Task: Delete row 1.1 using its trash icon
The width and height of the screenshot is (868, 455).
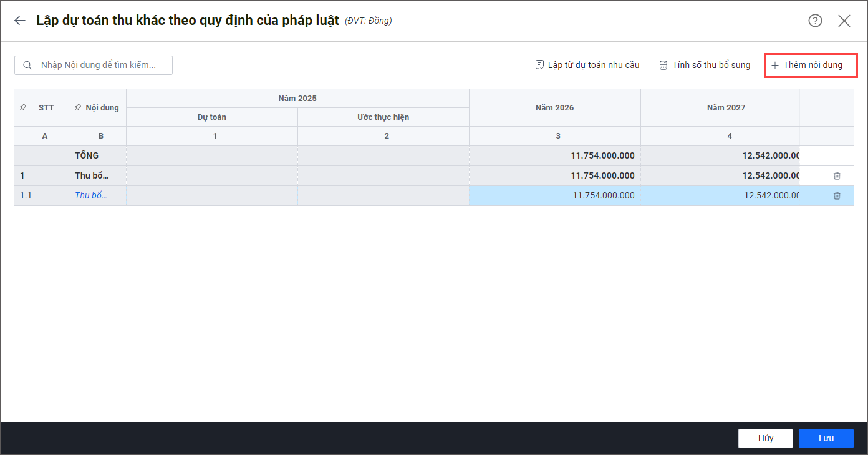Action: click(x=837, y=196)
